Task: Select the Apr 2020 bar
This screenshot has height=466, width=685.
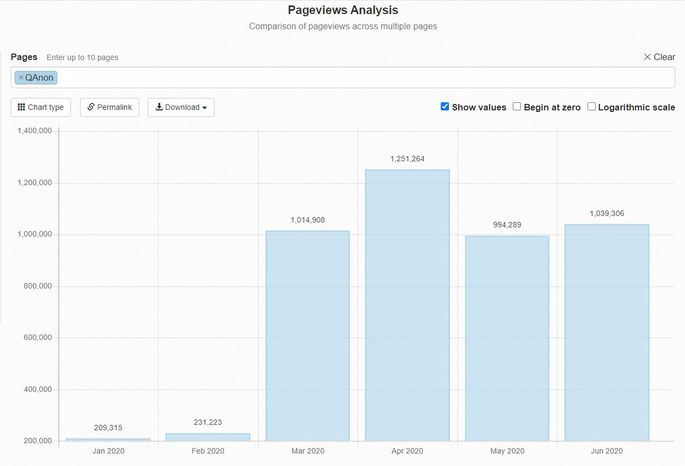Action: 408,305
